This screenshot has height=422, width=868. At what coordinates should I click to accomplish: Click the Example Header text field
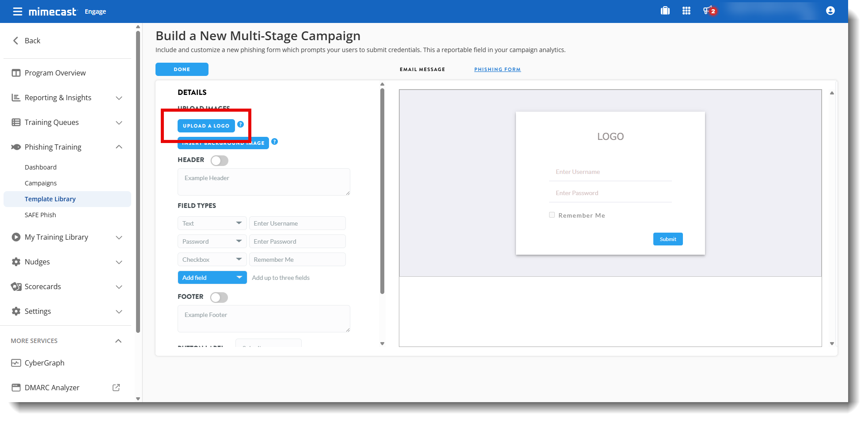[x=263, y=182]
